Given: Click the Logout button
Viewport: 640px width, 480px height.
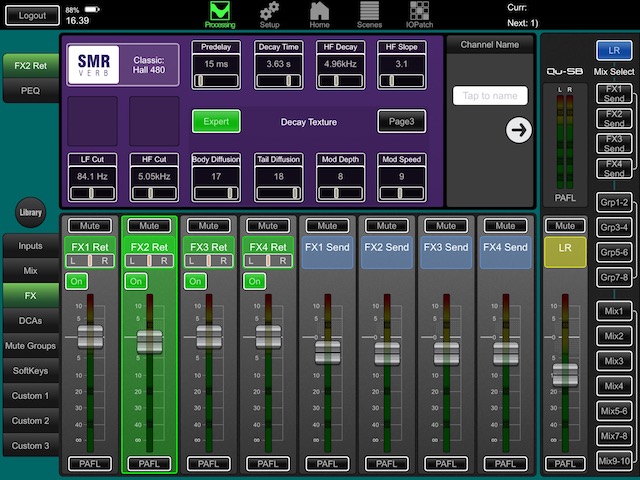Looking at the screenshot, I should coord(32,16).
